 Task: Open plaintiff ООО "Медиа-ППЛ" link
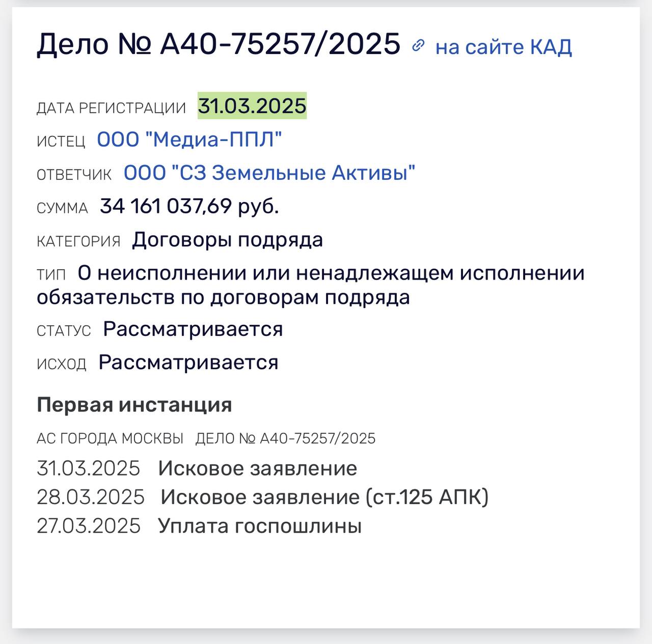pos(189,139)
